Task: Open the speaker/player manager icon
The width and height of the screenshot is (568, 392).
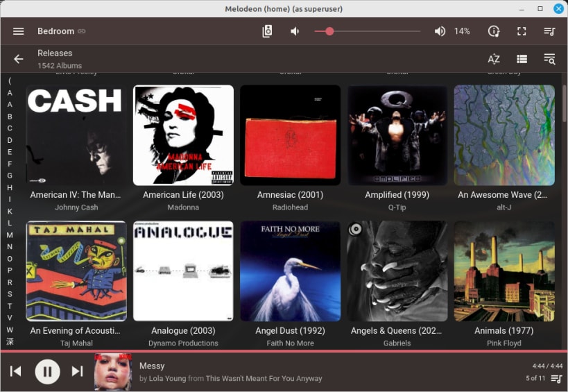Action: tap(267, 31)
